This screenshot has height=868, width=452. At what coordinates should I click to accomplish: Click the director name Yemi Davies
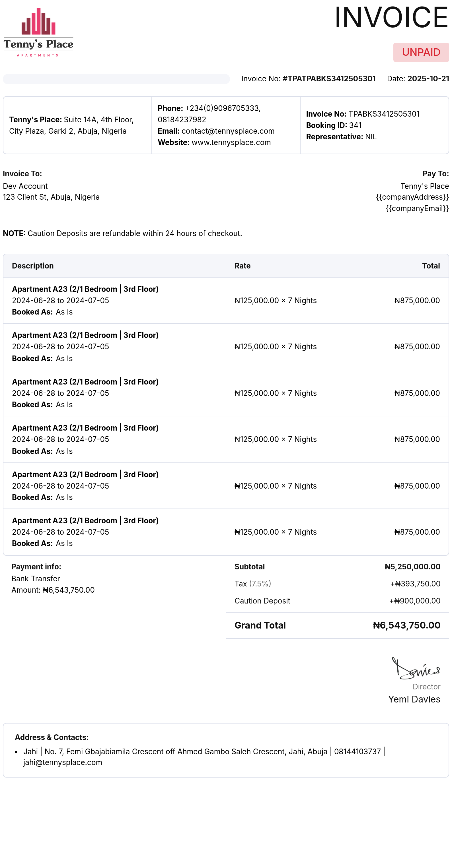pos(414,700)
